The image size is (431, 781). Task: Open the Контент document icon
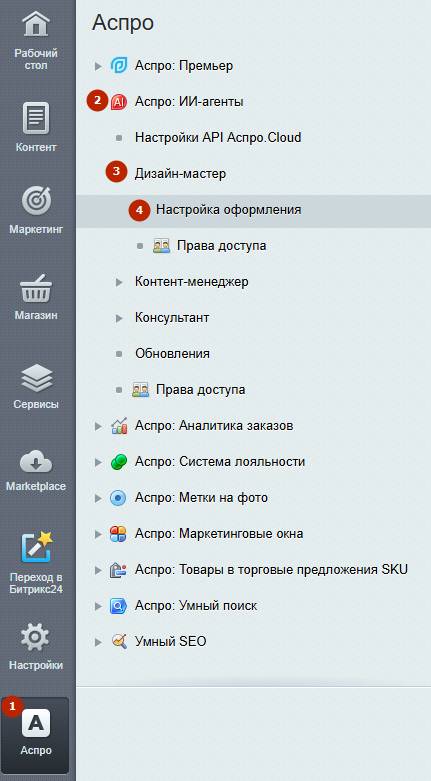[36, 118]
